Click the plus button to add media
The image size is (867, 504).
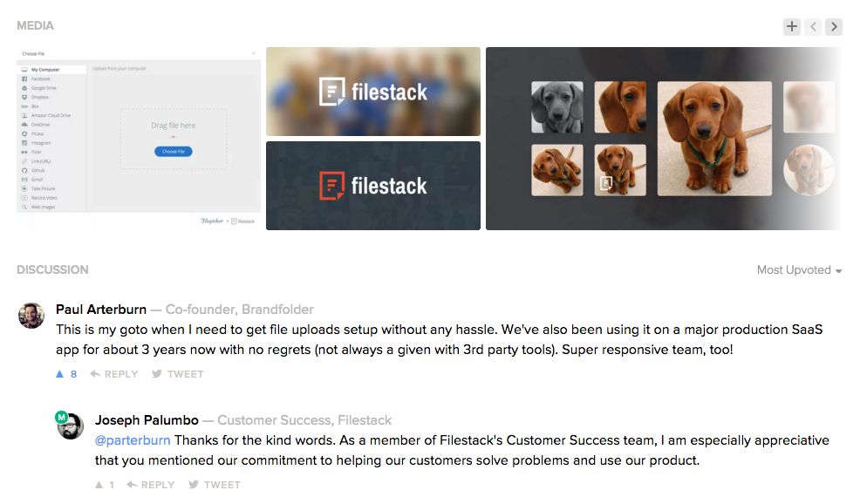click(791, 26)
